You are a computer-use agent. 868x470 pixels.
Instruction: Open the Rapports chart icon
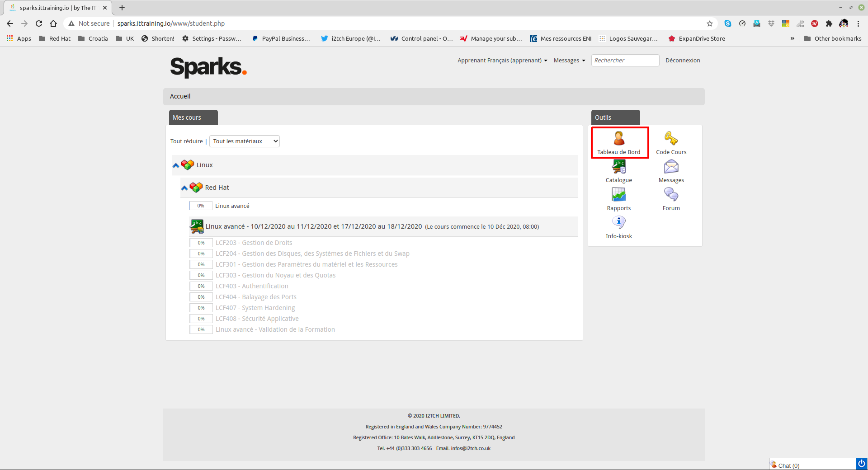coord(619,195)
